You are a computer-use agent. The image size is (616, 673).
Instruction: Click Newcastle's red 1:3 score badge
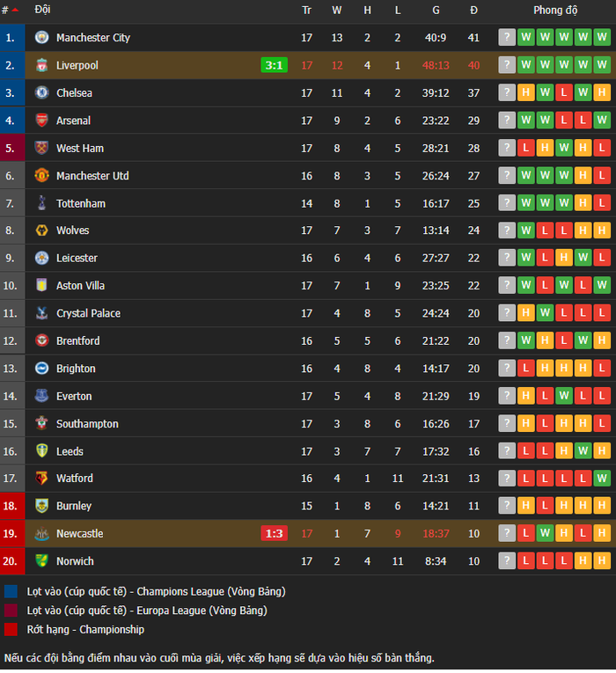click(274, 533)
